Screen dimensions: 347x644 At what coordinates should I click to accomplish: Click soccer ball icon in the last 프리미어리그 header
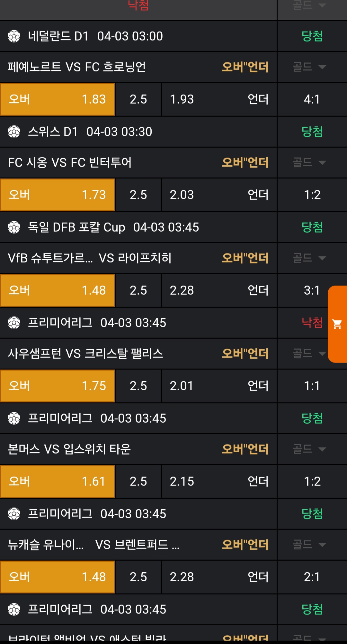point(14,609)
